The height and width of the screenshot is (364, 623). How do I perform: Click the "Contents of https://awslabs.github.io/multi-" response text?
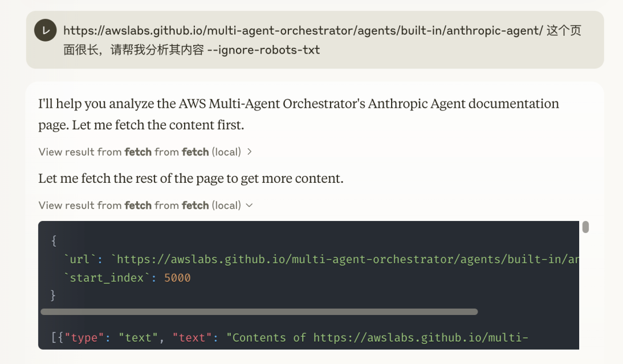coord(377,338)
